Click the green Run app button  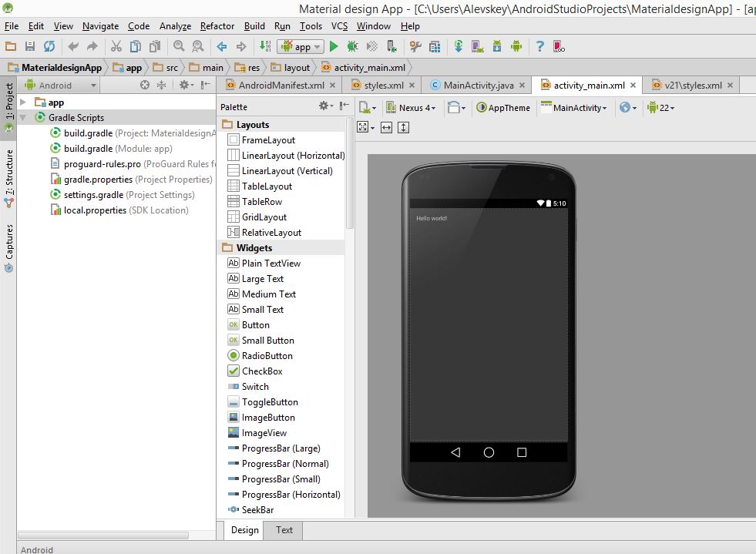pyautogui.click(x=334, y=47)
